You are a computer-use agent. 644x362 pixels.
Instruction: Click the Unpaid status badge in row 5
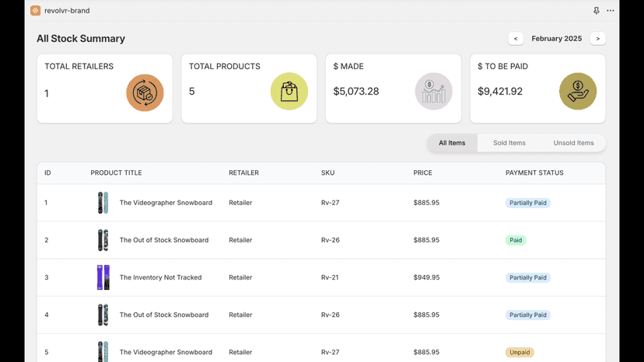click(x=519, y=352)
